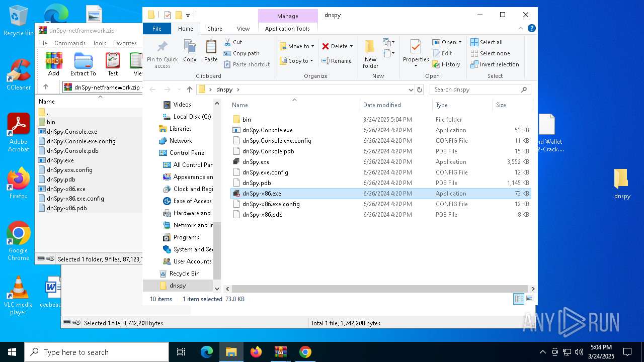
Task: Open Application Tools ribbon tab
Action: click(x=287, y=29)
